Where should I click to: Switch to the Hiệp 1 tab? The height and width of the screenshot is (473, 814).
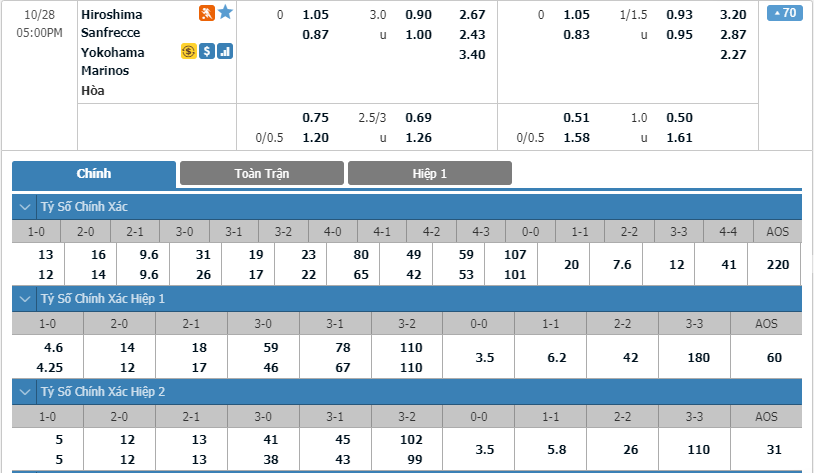click(x=430, y=173)
